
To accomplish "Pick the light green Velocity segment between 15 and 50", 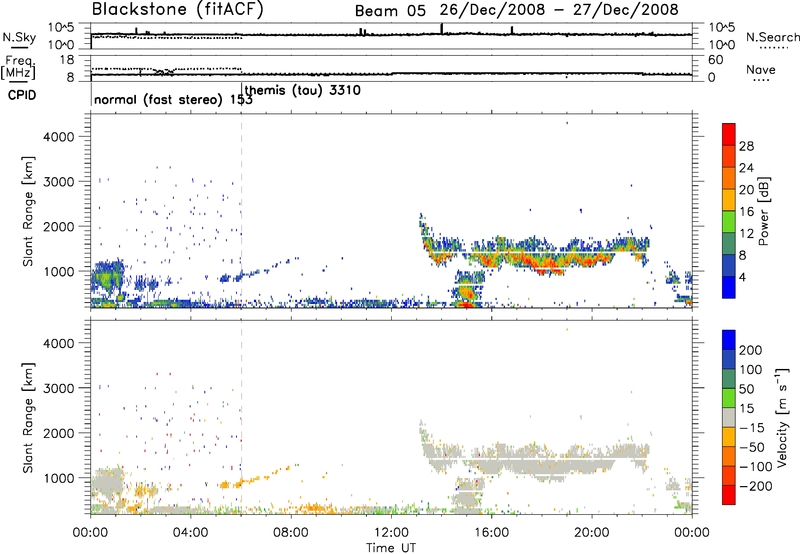I will [x=729, y=398].
